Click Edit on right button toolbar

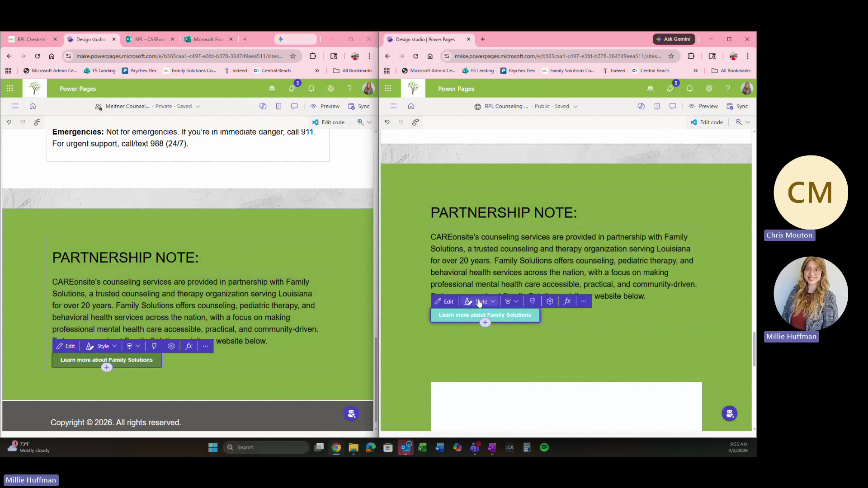tap(444, 301)
